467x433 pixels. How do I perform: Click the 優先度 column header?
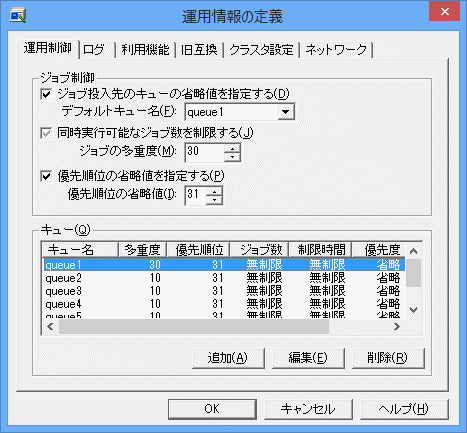(x=379, y=250)
